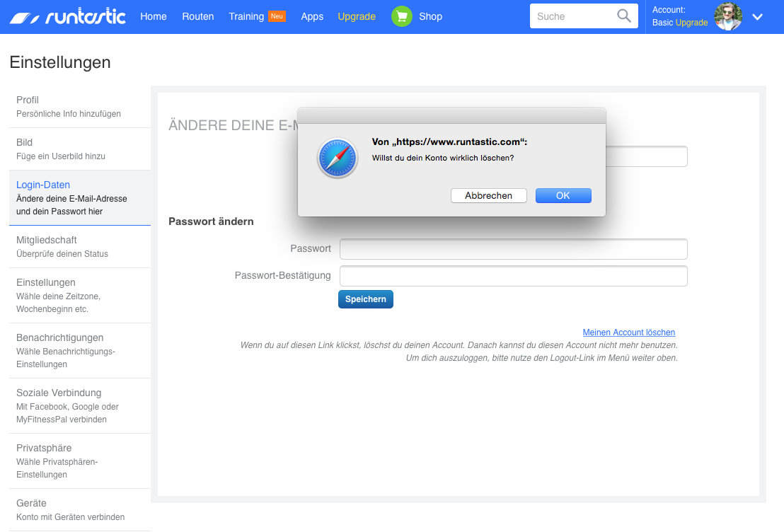Open the Training menu item

pos(246,16)
